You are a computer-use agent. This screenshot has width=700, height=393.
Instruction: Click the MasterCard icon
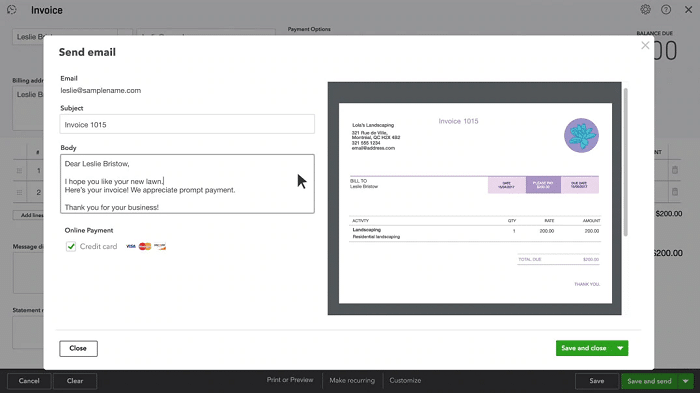(x=145, y=247)
